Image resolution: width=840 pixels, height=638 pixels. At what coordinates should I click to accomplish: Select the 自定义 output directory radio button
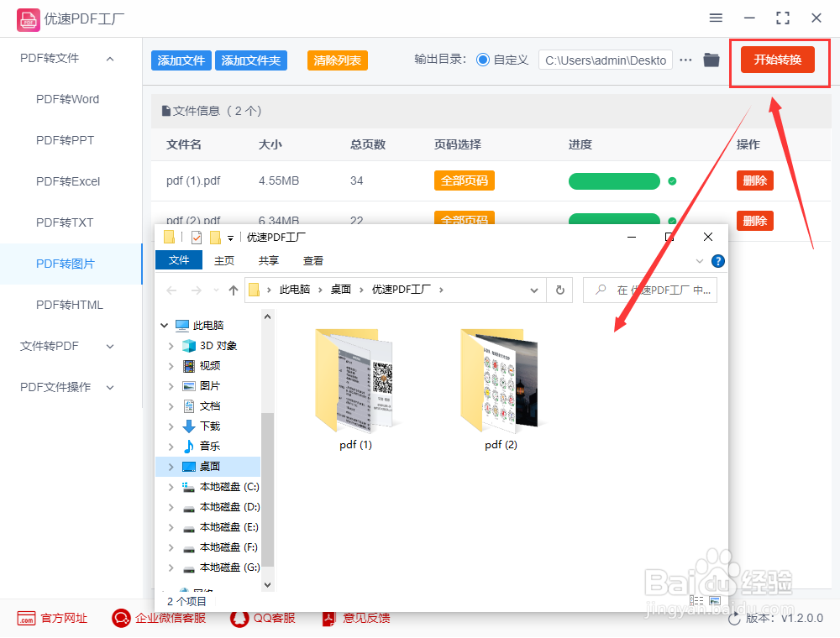[x=483, y=60]
